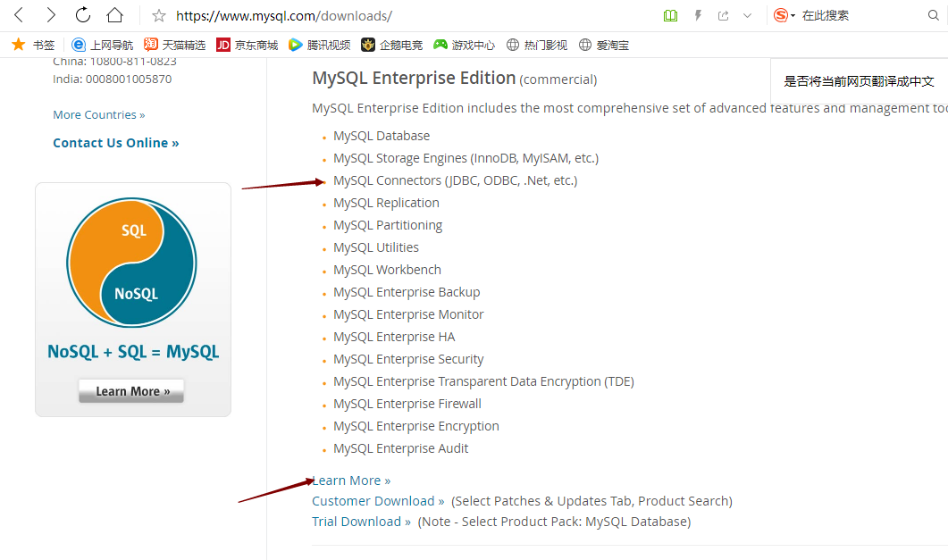Go back to the previous page
Image resolution: width=948 pixels, height=560 pixels.
(x=19, y=15)
